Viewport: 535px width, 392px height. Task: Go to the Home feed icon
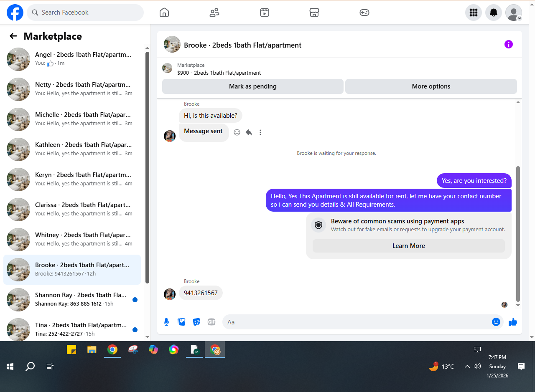coord(164,13)
